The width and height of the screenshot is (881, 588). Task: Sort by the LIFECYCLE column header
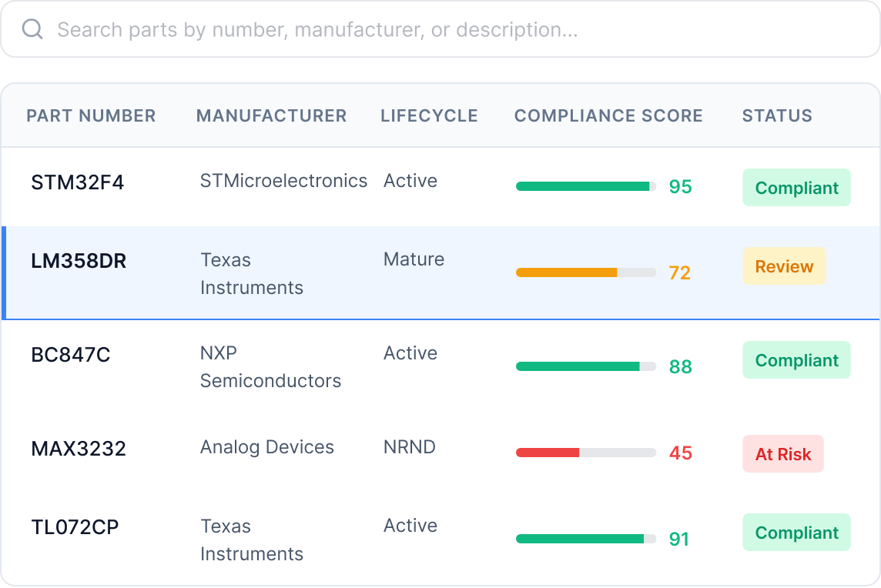pos(429,115)
